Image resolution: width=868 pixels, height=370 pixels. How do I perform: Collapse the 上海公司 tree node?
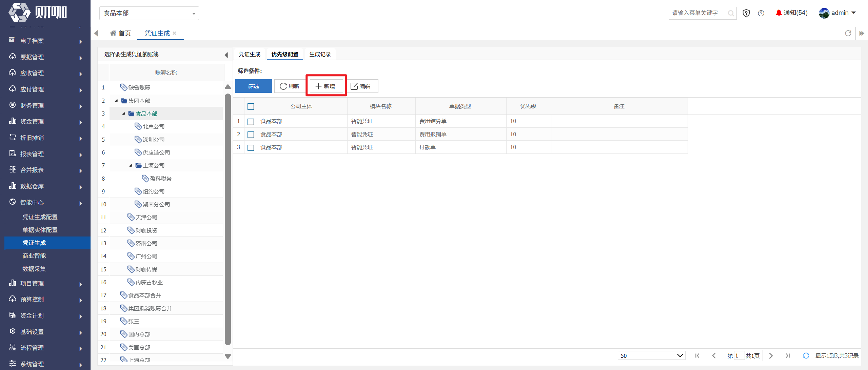(131, 166)
